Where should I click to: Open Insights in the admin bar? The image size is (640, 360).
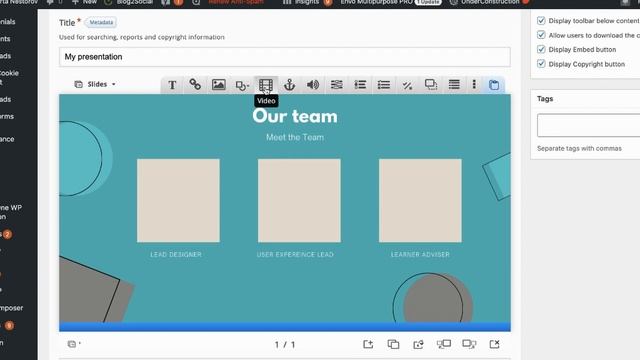tap(307, 2)
